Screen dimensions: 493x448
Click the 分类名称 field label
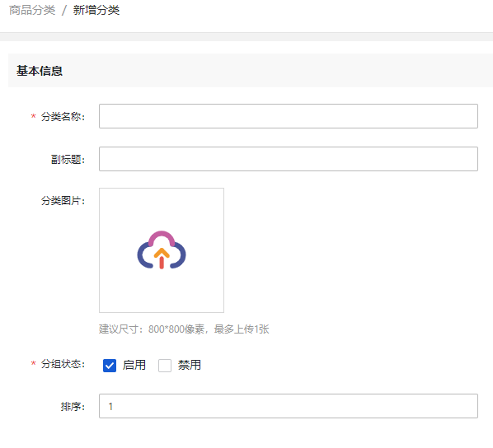coord(63,117)
